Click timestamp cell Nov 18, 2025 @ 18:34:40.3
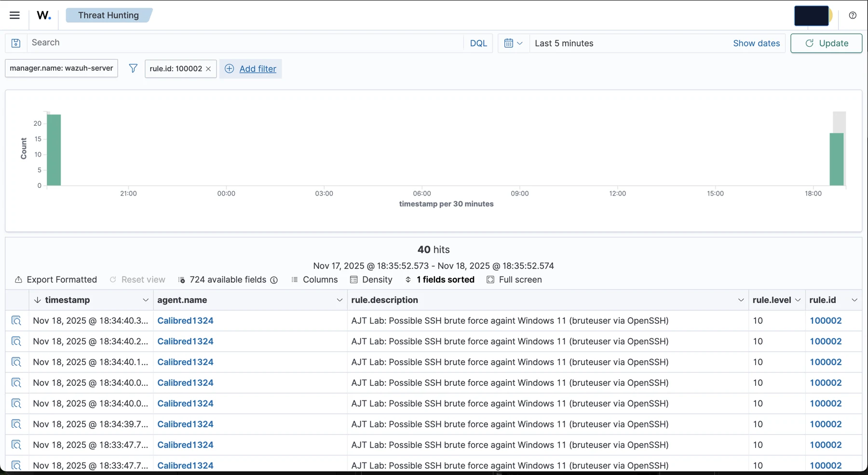This screenshot has height=475, width=868. pyautogui.click(x=91, y=321)
